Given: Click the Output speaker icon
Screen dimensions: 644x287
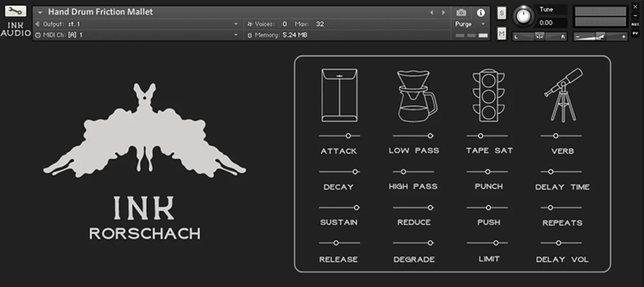Looking at the screenshot, I should click(x=38, y=24).
